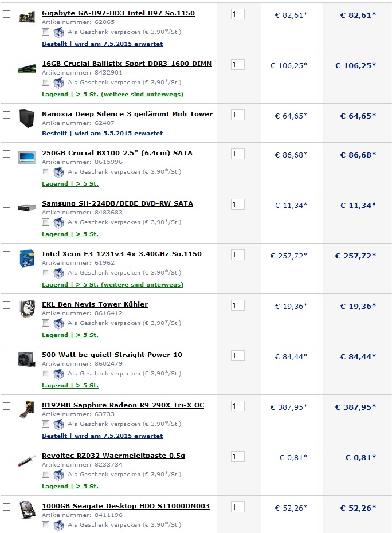
Task: Click the Nanoxia Deep Silence case image
Action: tap(27, 118)
